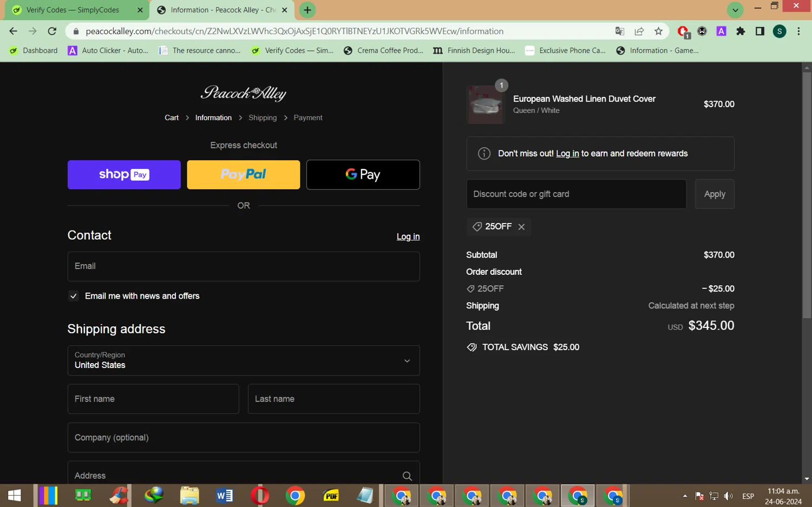This screenshot has height=507, width=812.
Task: Pay with PayPal express button
Action: pos(244,175)
